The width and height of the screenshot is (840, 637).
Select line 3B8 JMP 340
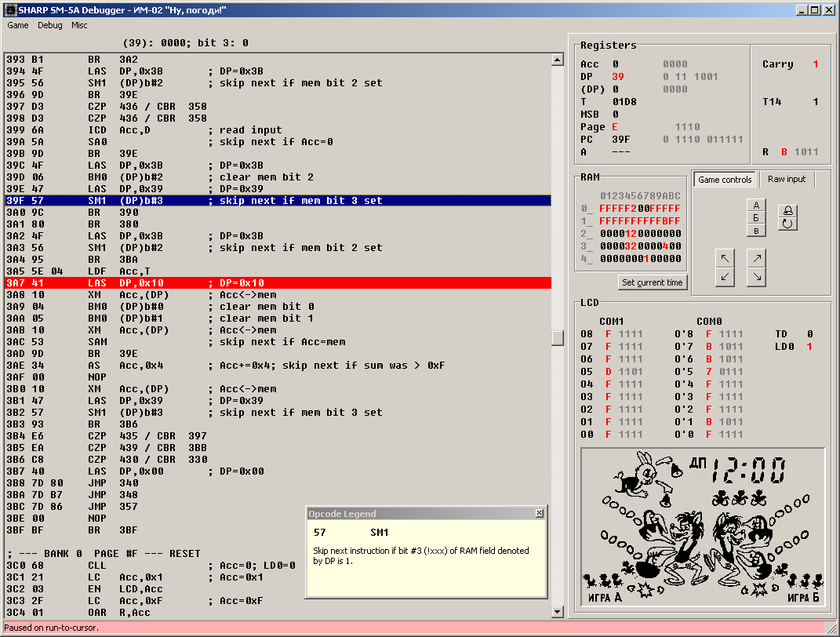tap(278, 482)
